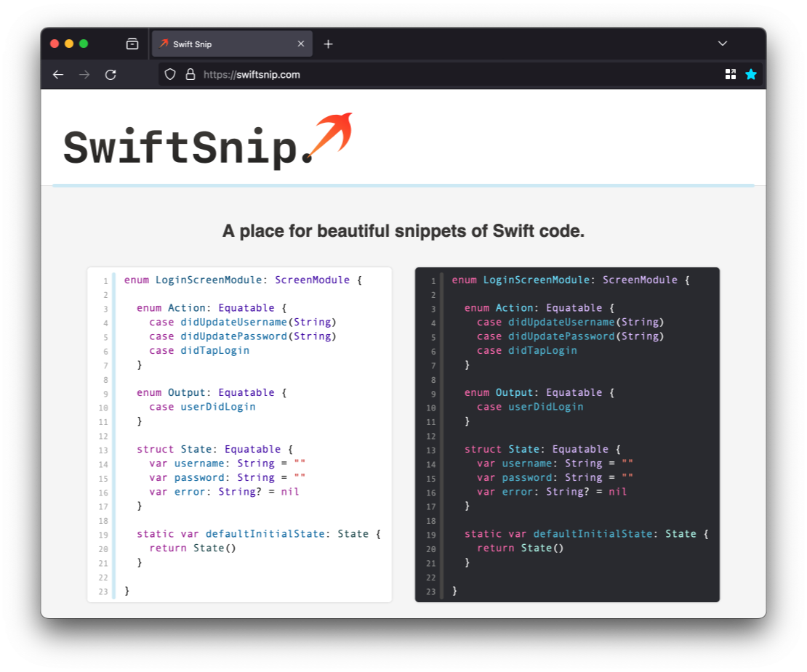Click the QR grid icon in address bar
This screenshot has width=807, height=672.
point(731,74)
